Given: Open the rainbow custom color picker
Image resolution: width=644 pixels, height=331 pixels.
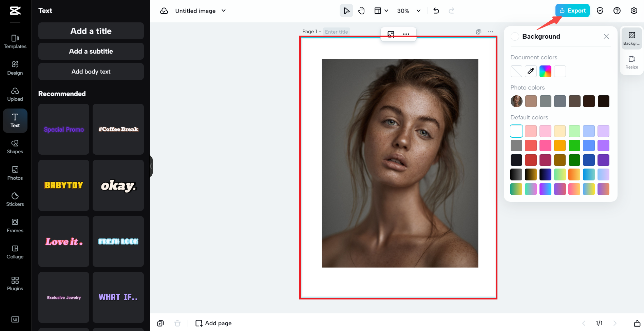Looking at the screenshot, I should [x=545, y=71].
